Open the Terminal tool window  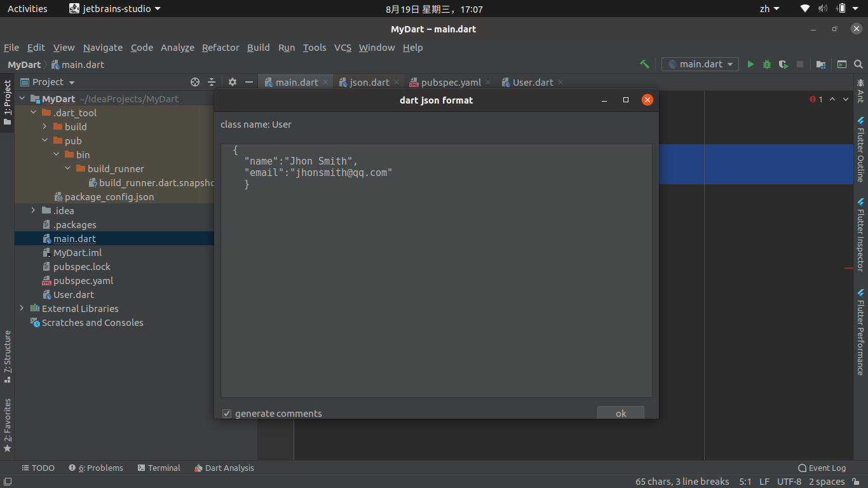159,468
